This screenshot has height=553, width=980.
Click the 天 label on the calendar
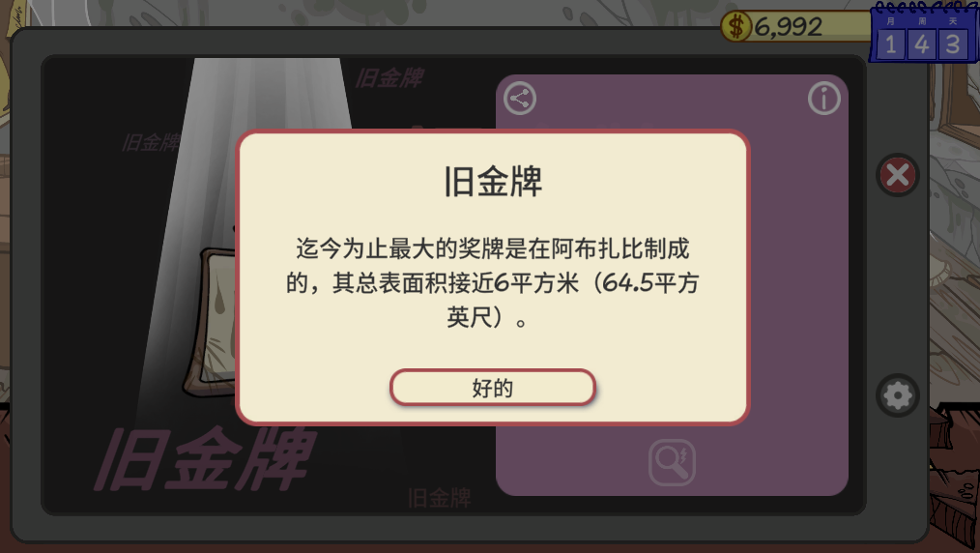[x=953, y=20]
